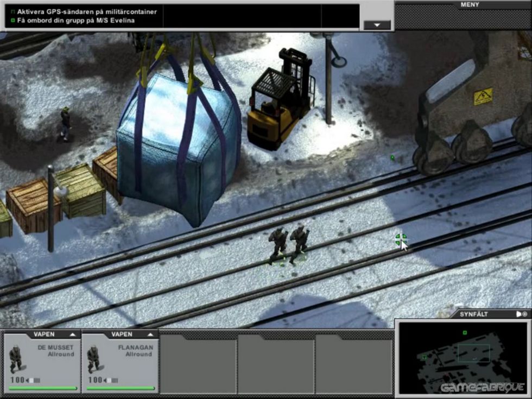
Task: Click De Musset's green health bar
Action: (43, 388)
